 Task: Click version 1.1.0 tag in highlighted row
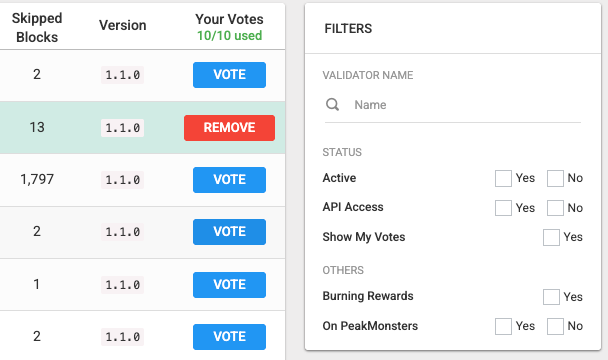(x=123, y=128)
